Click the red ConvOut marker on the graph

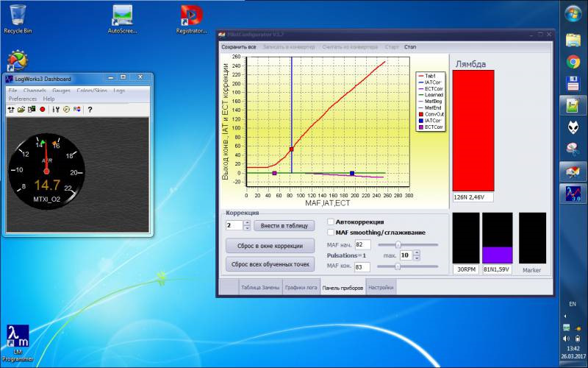(291, 149)
